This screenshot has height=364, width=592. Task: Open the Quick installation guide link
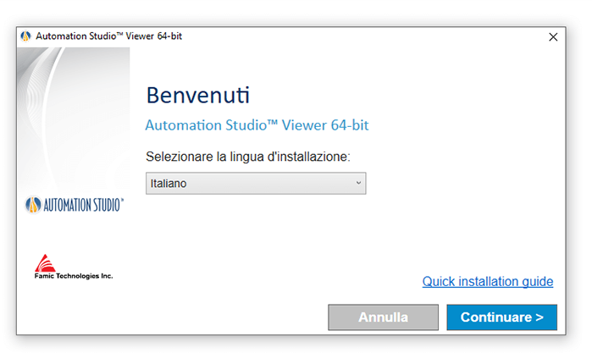(488, 281)
